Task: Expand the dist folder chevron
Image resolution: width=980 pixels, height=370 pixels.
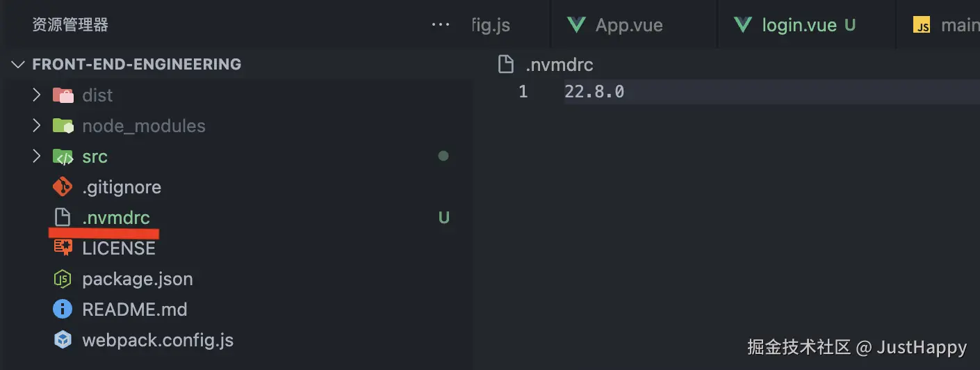Action: [37, 95]
